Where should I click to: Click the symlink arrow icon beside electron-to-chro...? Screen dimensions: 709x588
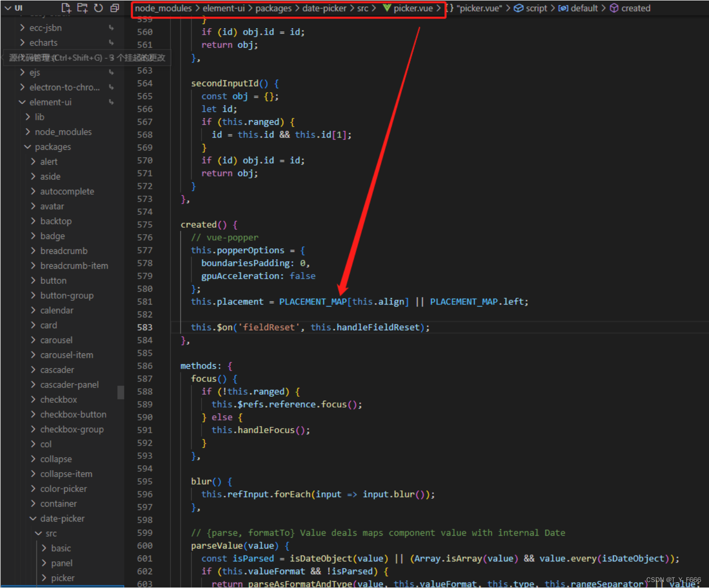111,87
